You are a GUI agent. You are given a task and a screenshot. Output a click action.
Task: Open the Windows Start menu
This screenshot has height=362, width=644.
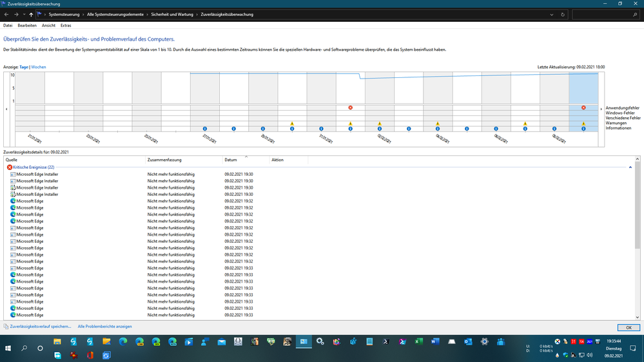point(8,348)
